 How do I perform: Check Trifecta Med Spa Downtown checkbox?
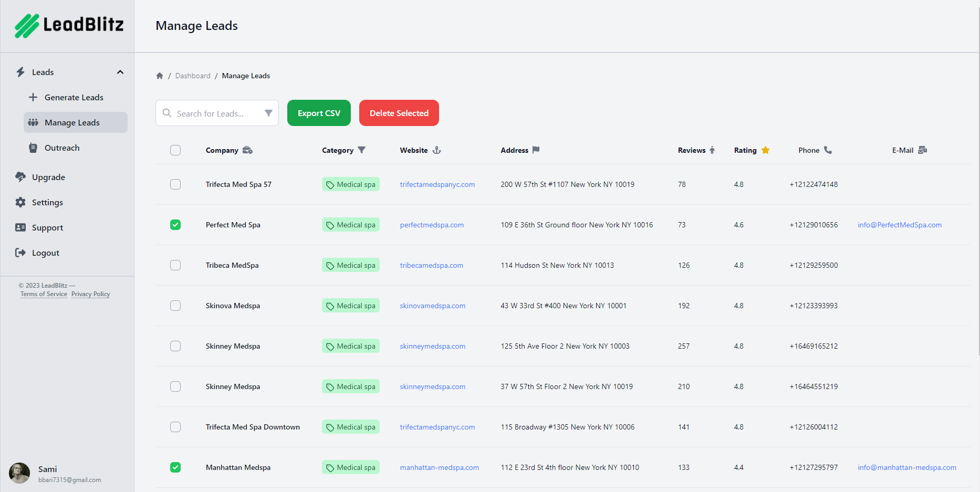175,427
